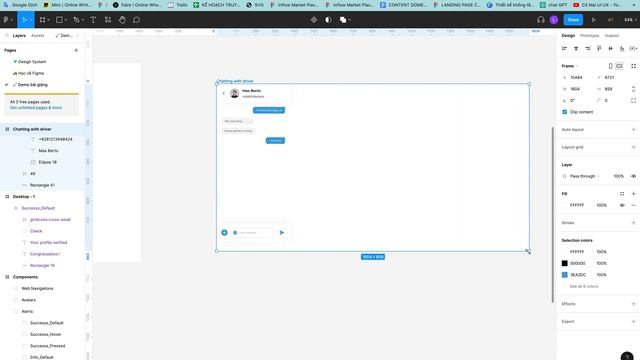This screenshot has width=640, height=360.
Task: Click the Create component icon
Action: click(x=313, y=20)
